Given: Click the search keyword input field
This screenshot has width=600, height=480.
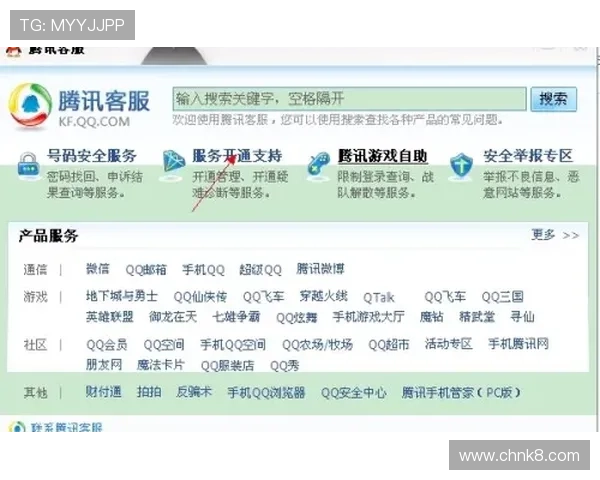Looking at the screenshot, I should coord(349,99).
